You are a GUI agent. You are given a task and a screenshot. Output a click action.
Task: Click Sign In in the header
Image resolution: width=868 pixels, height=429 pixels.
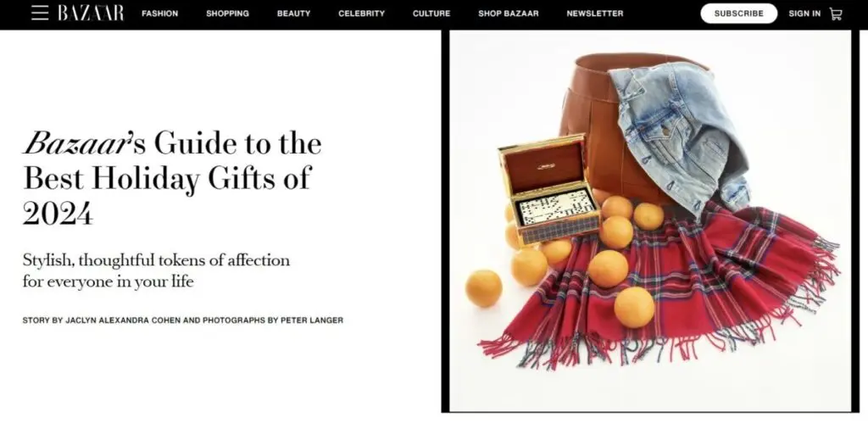click(804, 14)
